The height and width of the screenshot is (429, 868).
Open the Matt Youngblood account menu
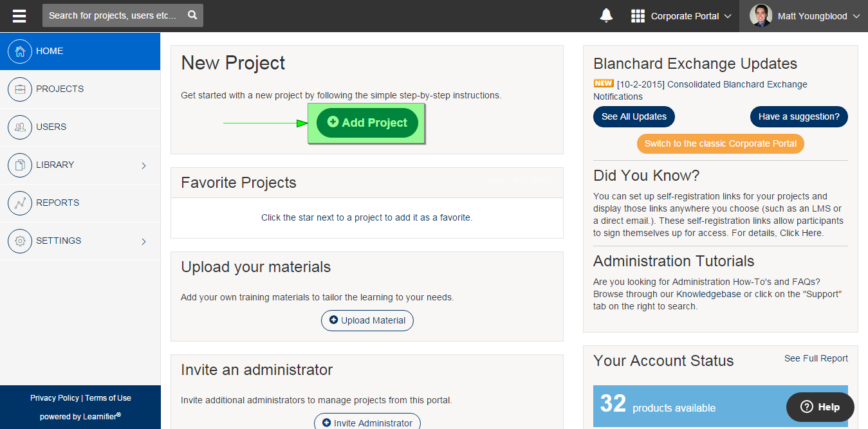[806, 15]
